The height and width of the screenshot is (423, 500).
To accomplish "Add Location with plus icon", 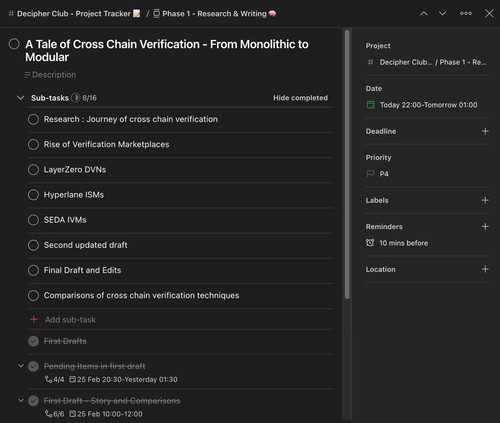I will pyautogui.click(x=485, y=269).
